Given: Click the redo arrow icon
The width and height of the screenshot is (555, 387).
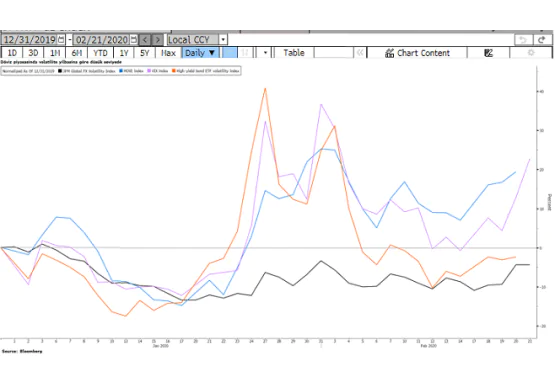Looking at the screenshot, I should [542, 40].
